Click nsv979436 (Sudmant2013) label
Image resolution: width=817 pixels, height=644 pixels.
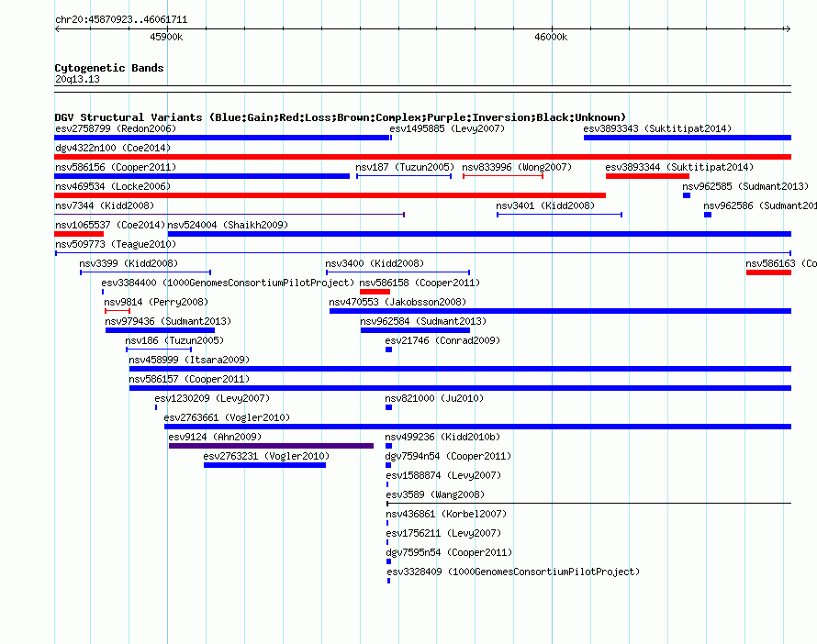point(168,321)
